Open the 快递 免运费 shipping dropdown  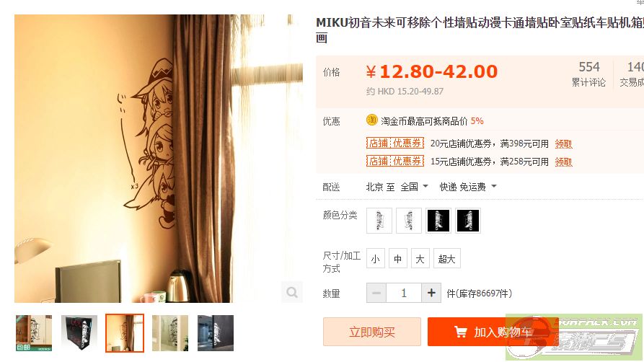pos(468,187)
